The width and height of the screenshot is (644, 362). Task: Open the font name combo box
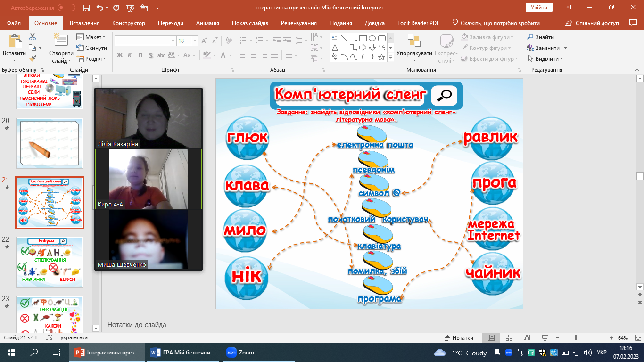click(x=145, y=41)
